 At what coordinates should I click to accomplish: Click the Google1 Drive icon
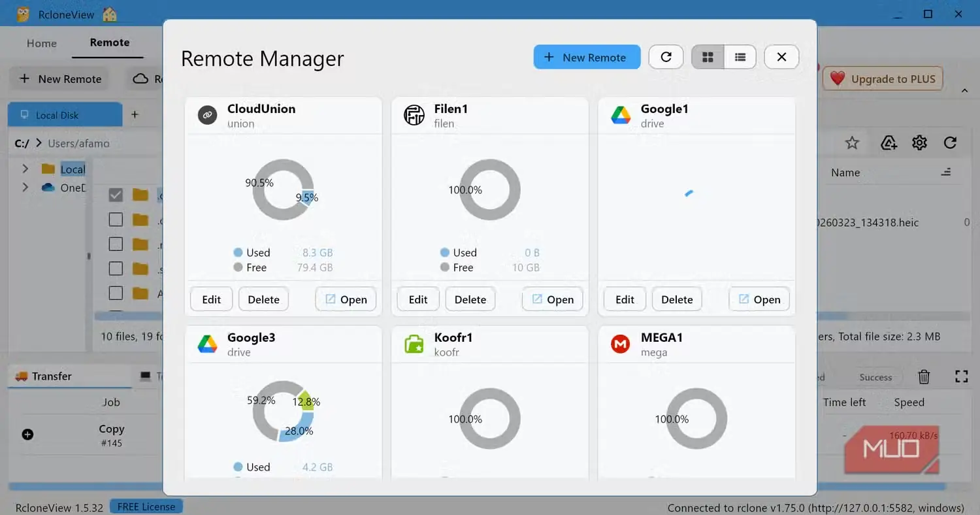pyautogui.click(x=621, y=115)
